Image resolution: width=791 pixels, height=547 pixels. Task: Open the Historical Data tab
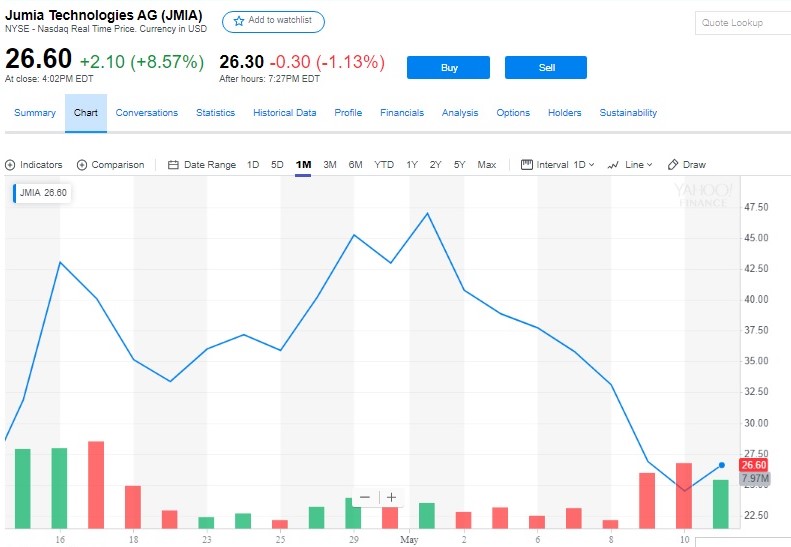coord(284,113)
